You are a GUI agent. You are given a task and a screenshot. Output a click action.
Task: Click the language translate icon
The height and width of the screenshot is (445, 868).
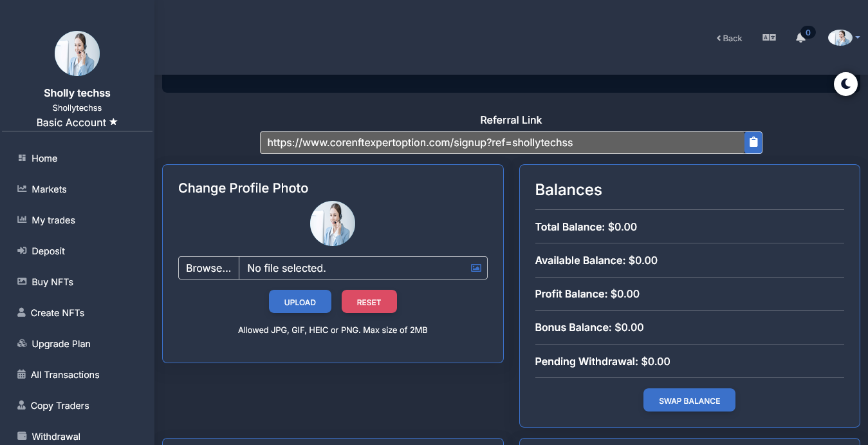pos(769,38)
